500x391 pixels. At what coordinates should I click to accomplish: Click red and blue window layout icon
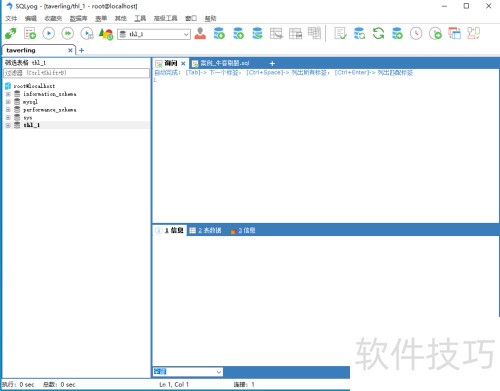[454, 33]
